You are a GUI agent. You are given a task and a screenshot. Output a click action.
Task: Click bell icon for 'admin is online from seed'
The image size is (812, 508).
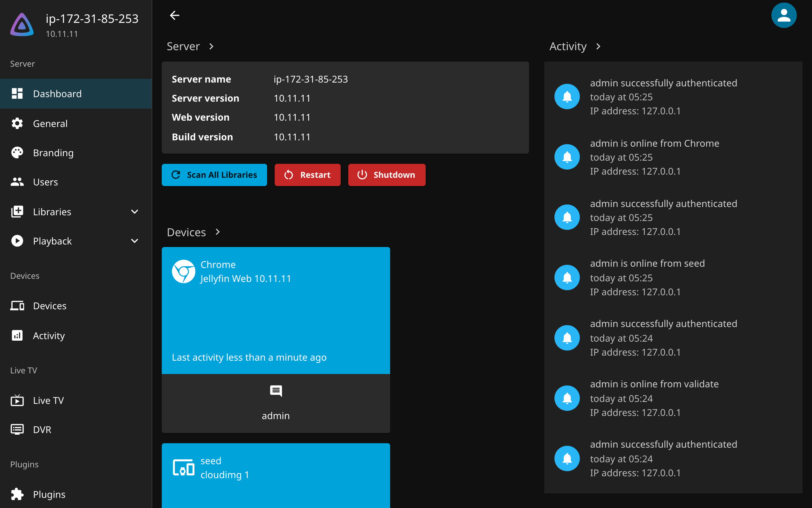tap(567, 277)
